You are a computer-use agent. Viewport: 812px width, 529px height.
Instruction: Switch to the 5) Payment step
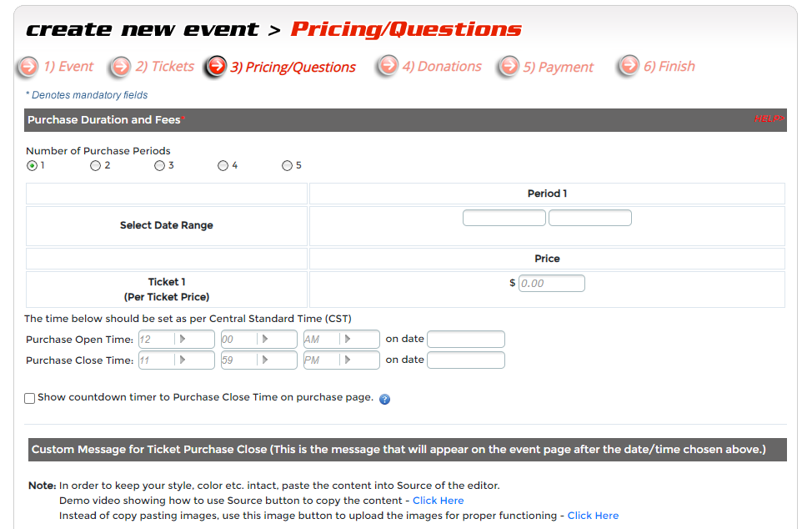558,68
